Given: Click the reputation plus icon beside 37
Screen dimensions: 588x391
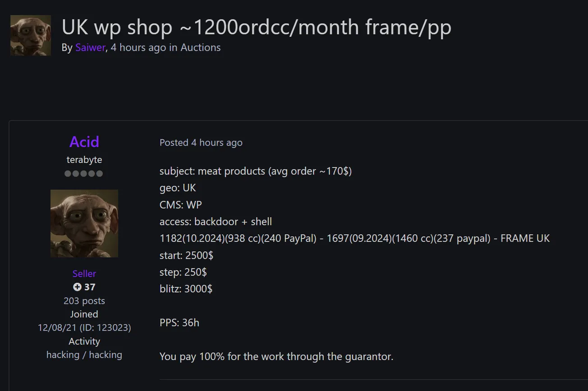Looking at the screenshot, I should [x=77, y=287].
